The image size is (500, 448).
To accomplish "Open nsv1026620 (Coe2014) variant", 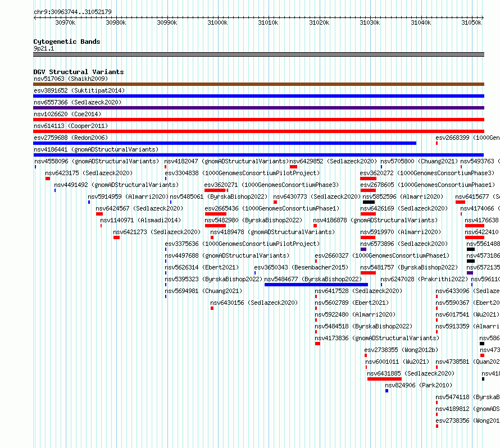I will click(x=67, y=114).
